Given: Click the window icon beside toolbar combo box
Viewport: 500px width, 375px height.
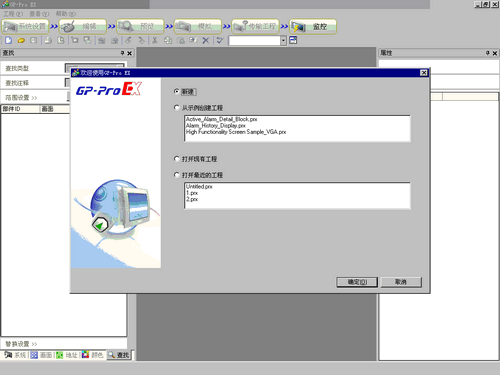Looking at the screenshot, I should click(293, 40).
